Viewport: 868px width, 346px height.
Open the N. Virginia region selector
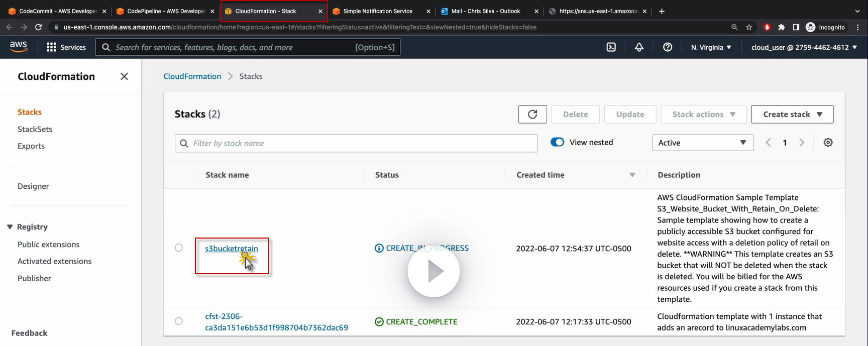(711, 47)
